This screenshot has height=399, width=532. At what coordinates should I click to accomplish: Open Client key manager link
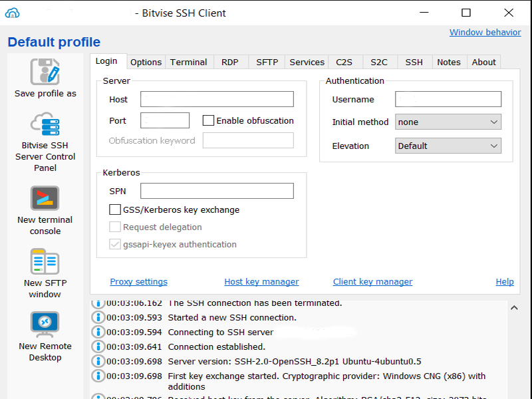coord(373,281)
